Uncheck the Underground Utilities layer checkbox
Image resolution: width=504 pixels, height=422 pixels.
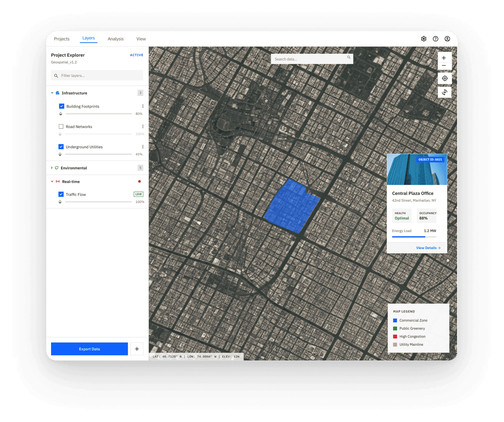click(61, 147)
